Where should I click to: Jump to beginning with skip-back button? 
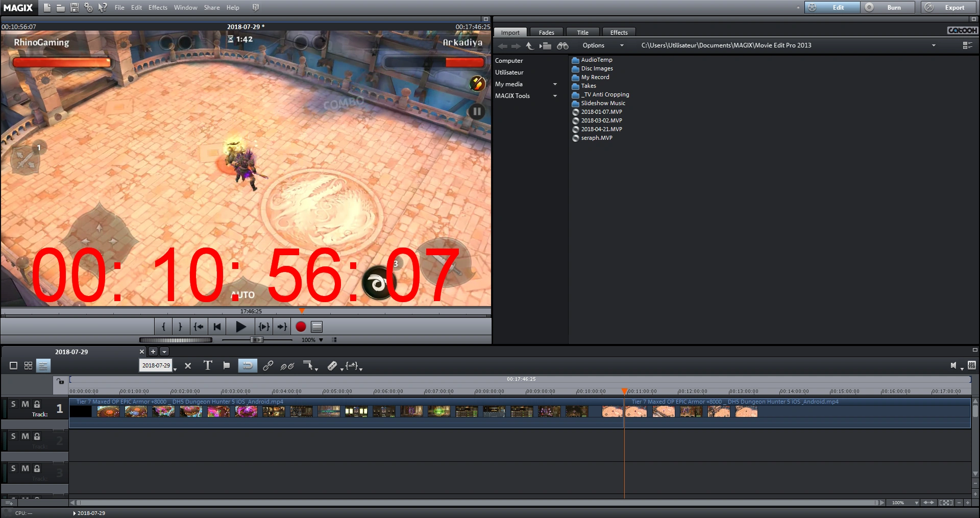tap(217, 327)
